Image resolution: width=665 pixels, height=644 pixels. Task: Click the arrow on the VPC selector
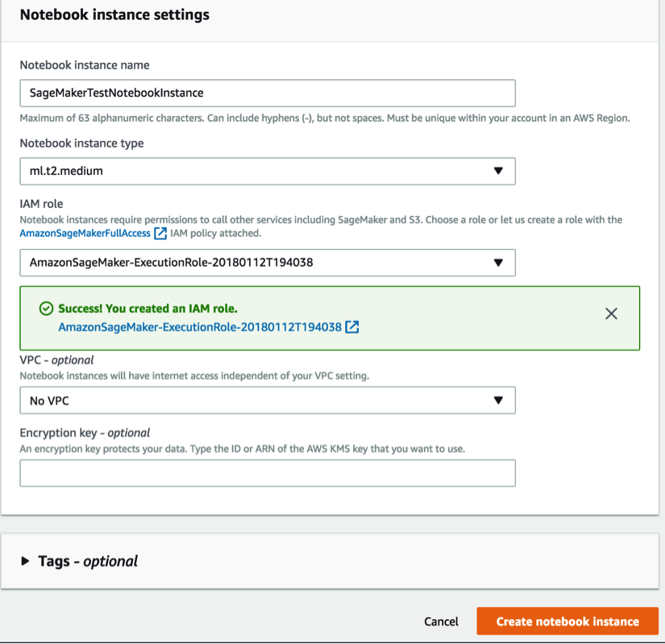[498, 401]
